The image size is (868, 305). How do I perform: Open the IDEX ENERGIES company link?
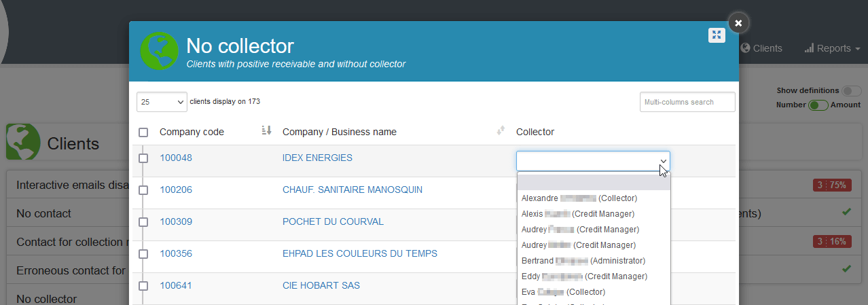click(x=317, y=158)
